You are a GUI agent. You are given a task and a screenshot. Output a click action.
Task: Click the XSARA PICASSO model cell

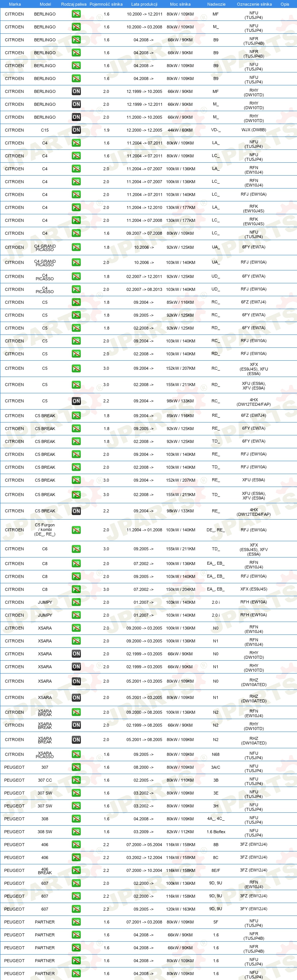click(x=45, y=755)
